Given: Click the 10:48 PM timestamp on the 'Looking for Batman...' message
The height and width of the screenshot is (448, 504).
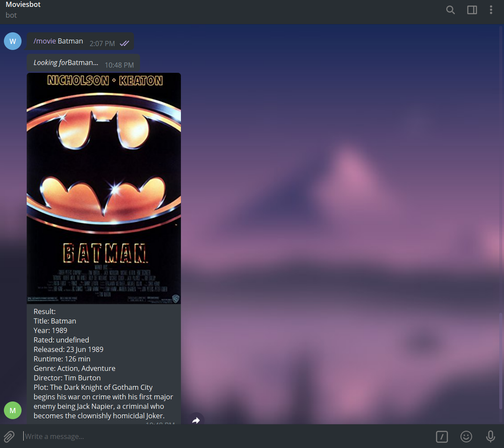Looking at the screenshot, I should tap(119, 65).
